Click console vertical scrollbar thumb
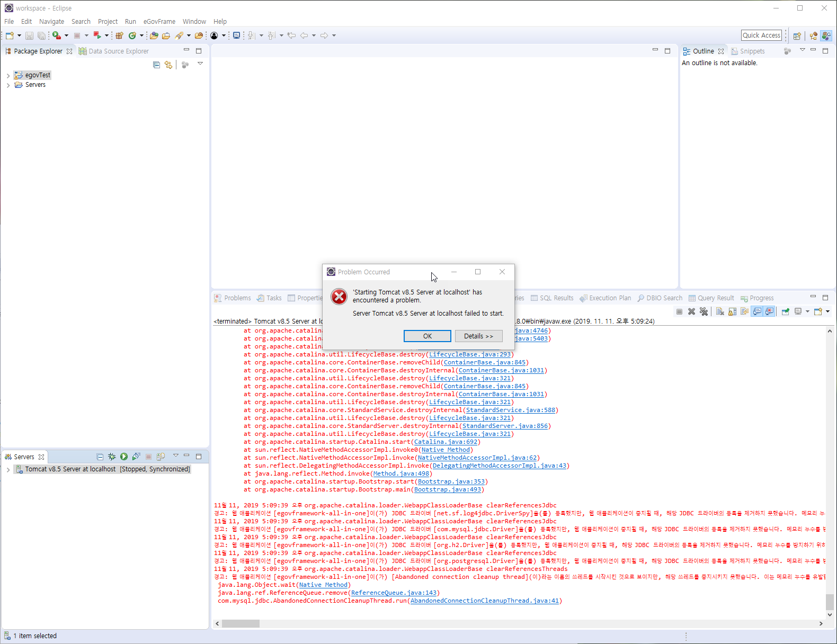 tap(830, 602)
